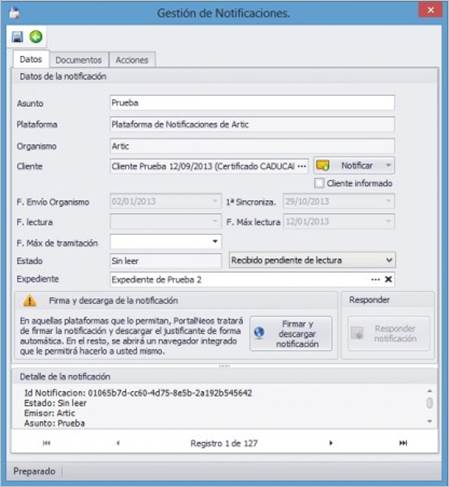Click the green circular add icon
Image resolution: width=449 pixels, height=487 pixels.
[36, 36]
